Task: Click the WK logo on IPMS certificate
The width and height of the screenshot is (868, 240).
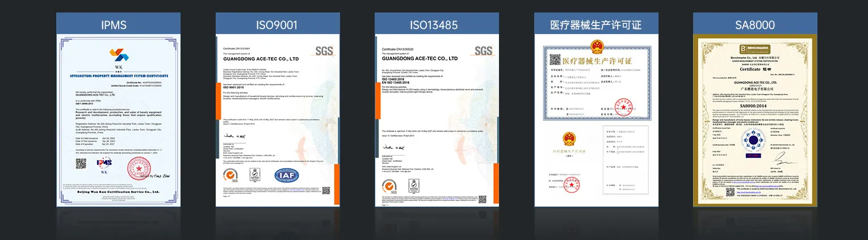Action: (119, 56)
